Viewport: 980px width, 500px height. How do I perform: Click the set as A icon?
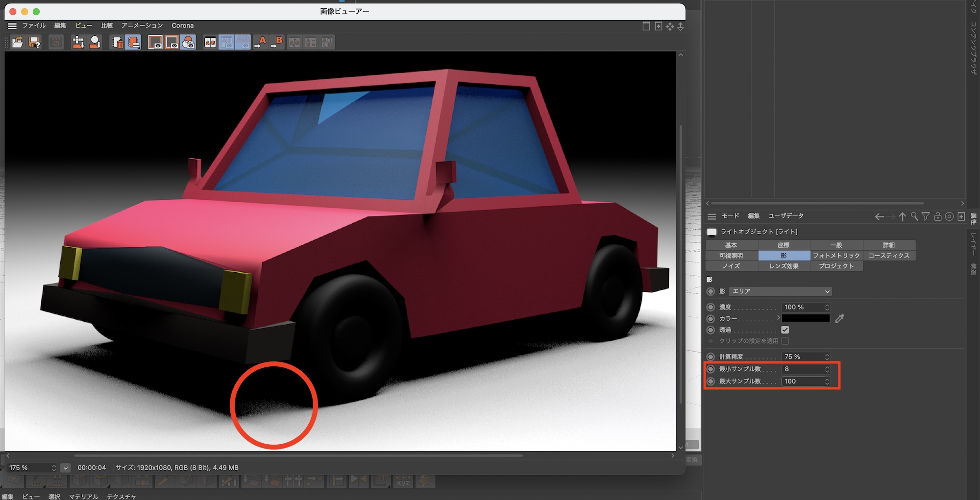(261, 43)
